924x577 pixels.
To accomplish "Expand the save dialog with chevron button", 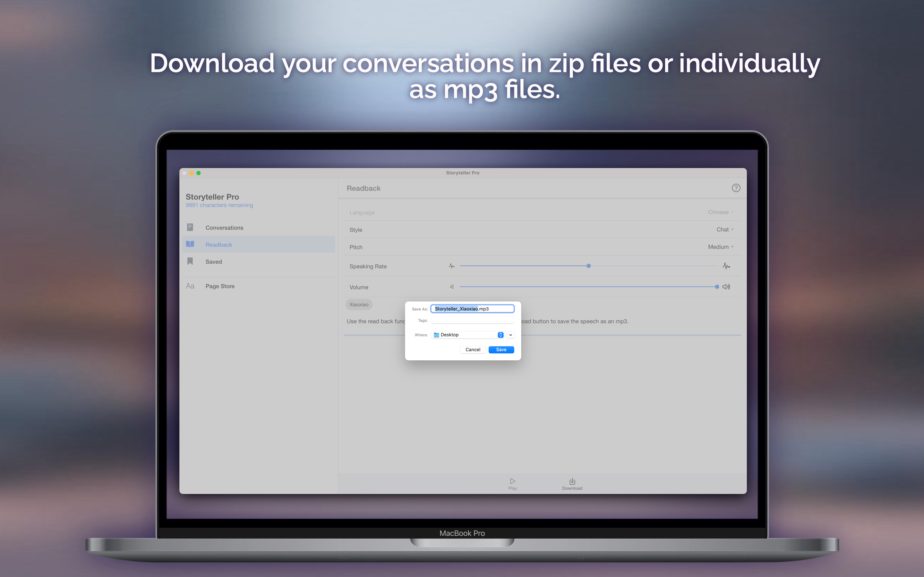I will tap(510, 335).
